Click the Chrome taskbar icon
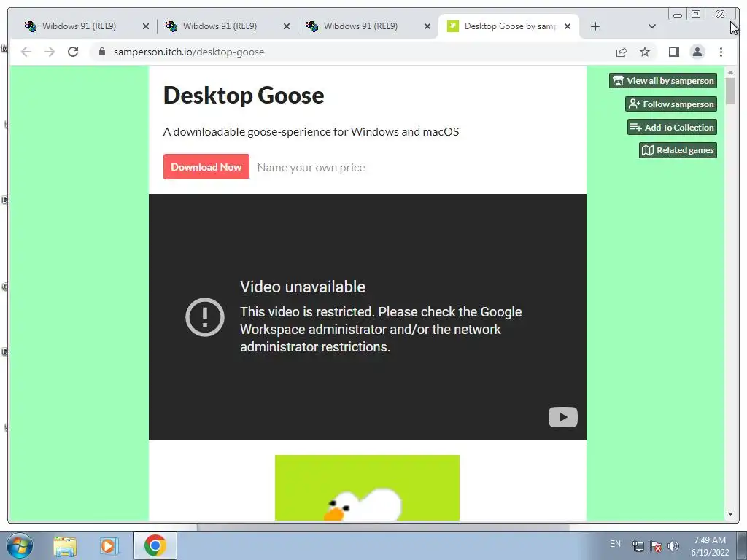 155,545
